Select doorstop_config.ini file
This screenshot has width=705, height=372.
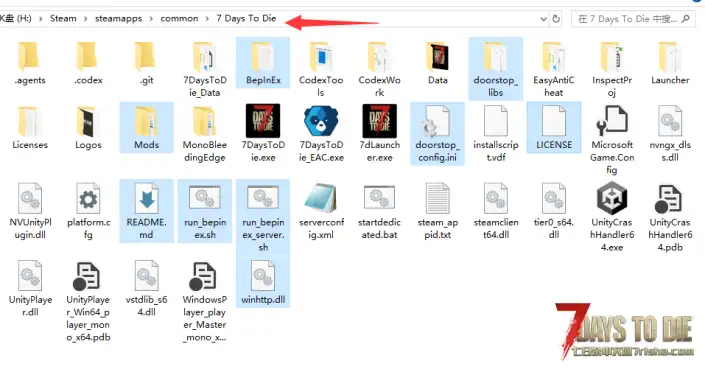point(437,134)
